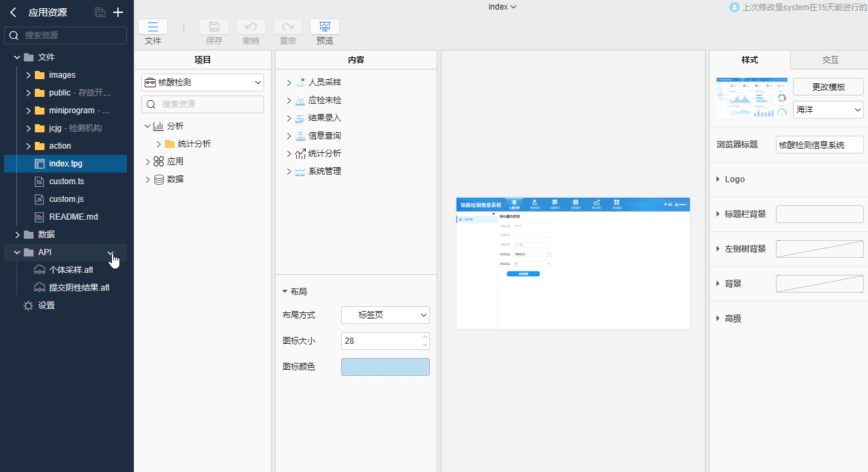Switch to the 交互 tab
868x472 pixels.
tap(829, 60)
